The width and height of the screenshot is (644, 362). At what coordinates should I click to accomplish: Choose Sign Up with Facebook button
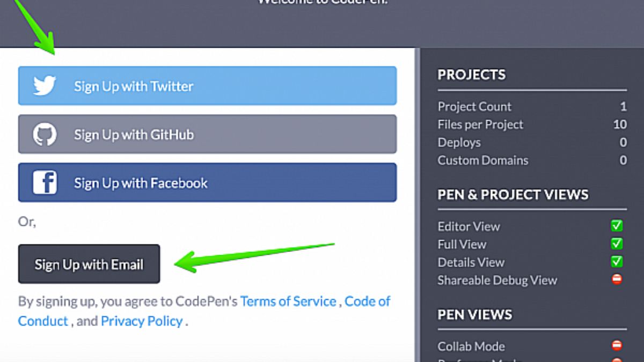coord(207,182)
